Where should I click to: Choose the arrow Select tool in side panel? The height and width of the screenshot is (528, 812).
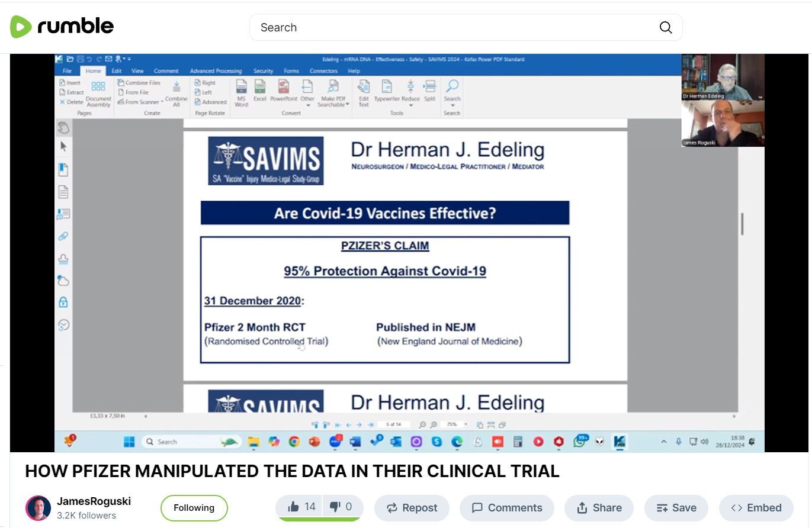pos(63,147)
